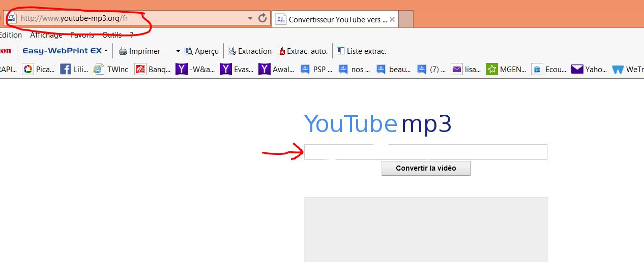Open the Edition menu

tap(10, 35)
